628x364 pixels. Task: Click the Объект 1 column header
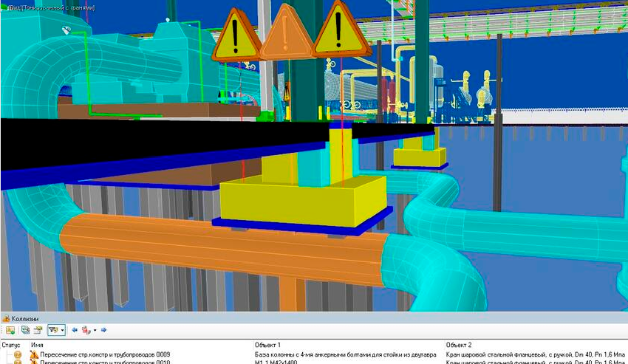(269, 345)
